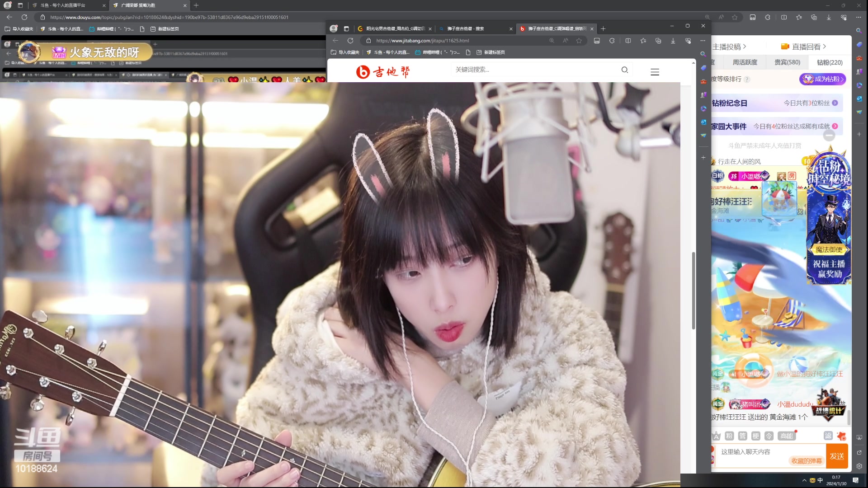
Task: Open extensions in jitabang browser toolbar
Action: click(612, 41)
